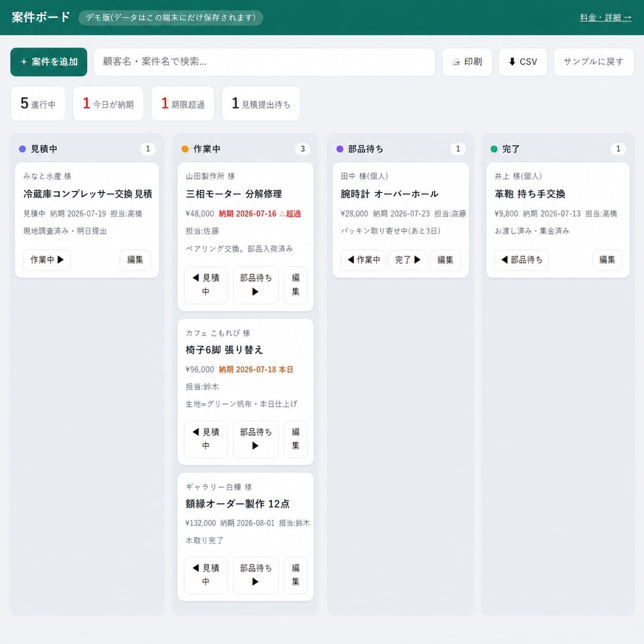Click due-today date 納期 2026-07-18 本日
The width and height of the screenshot is (644, 644).
tap(256, 370)
